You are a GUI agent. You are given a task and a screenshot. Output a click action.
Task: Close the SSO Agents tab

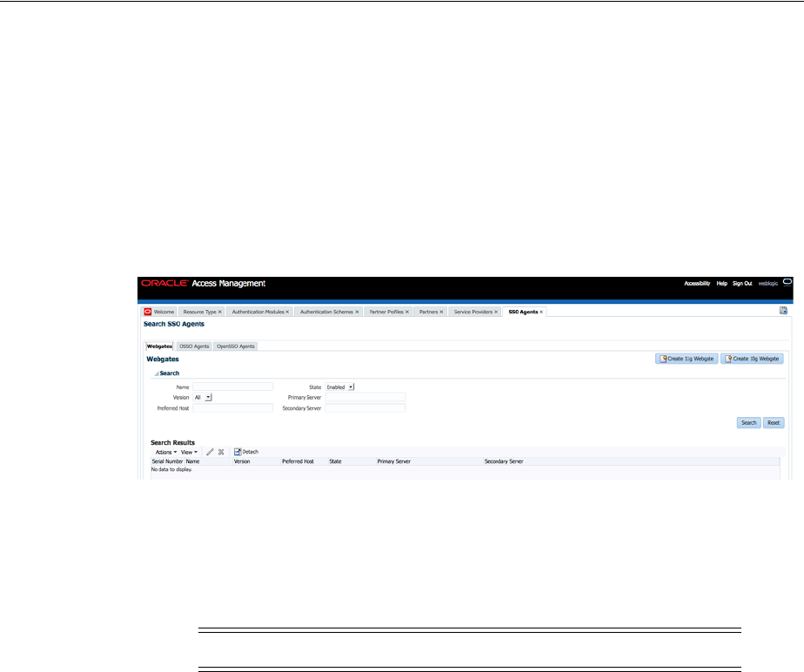(541, 312)
